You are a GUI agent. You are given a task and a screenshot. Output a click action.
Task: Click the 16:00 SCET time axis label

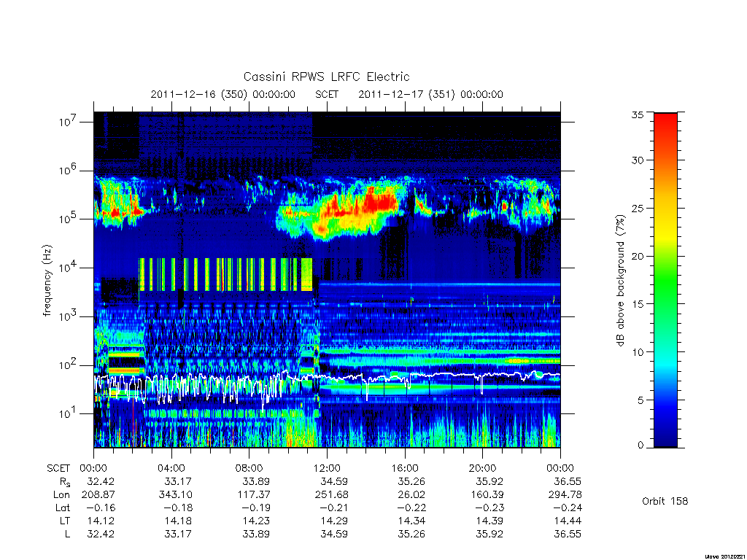coord(404,468)
